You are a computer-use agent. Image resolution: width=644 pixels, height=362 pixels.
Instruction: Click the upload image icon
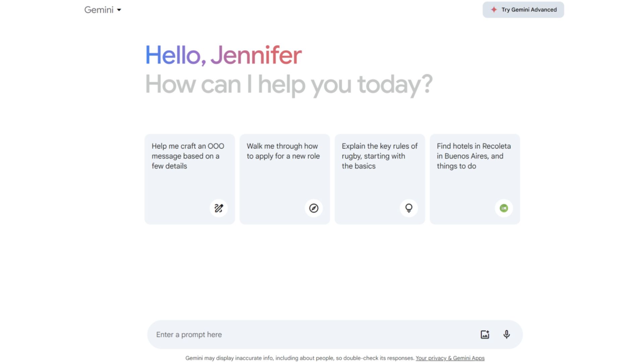coord(485,334)
